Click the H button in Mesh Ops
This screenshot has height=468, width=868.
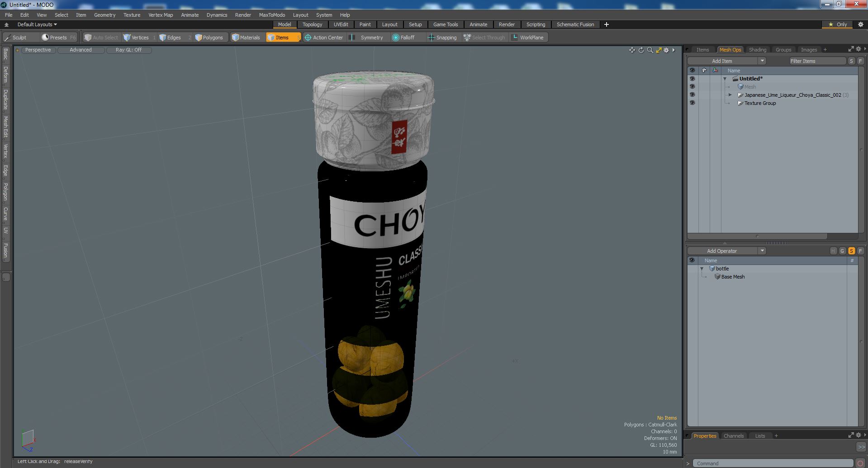(833, 251)
